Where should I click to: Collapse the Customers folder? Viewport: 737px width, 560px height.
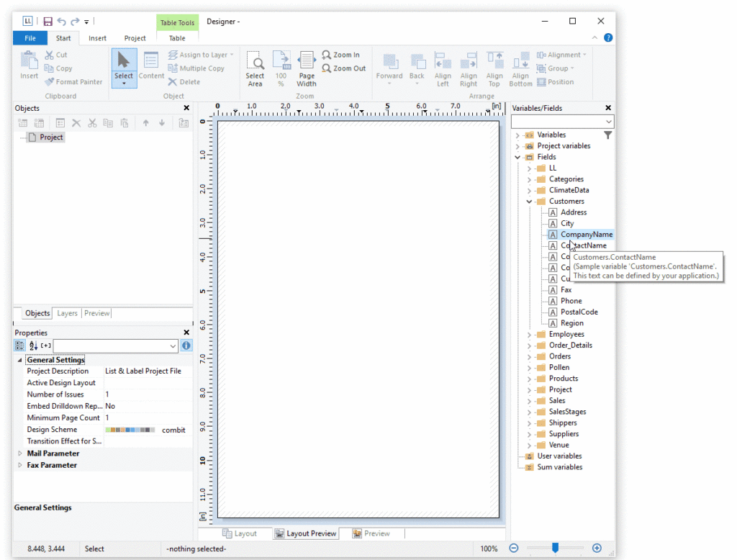point(529,202)
